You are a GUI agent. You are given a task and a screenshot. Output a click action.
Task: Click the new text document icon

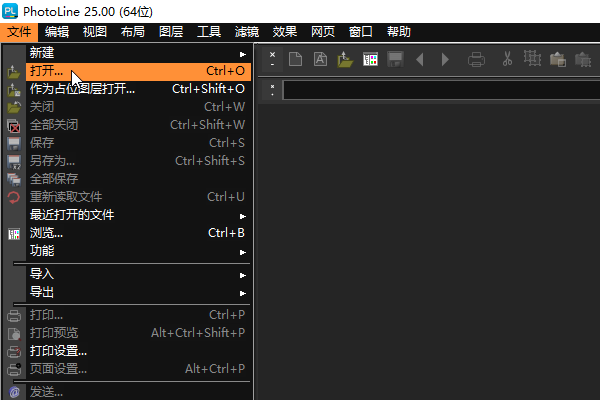[x=321, y=59]
